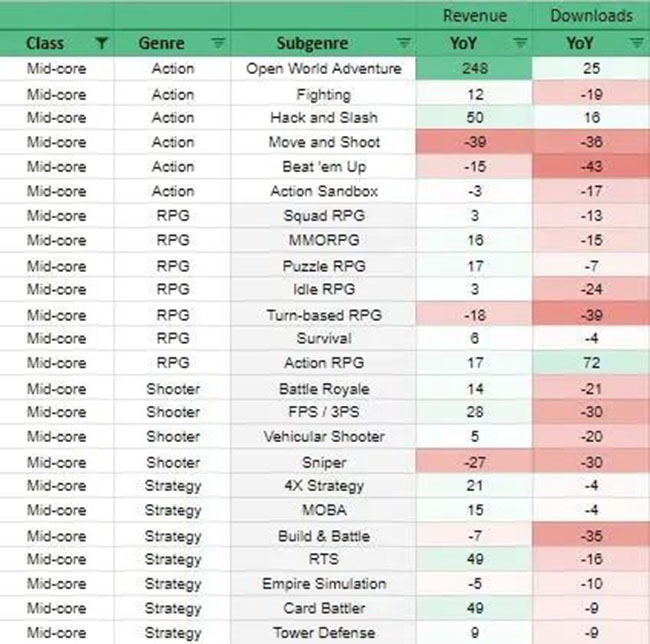Select the 248 revenue value cell
Image resolution: width=650 pixels, height=644 pixels.
pyautogui.click(x=474, y=68)
